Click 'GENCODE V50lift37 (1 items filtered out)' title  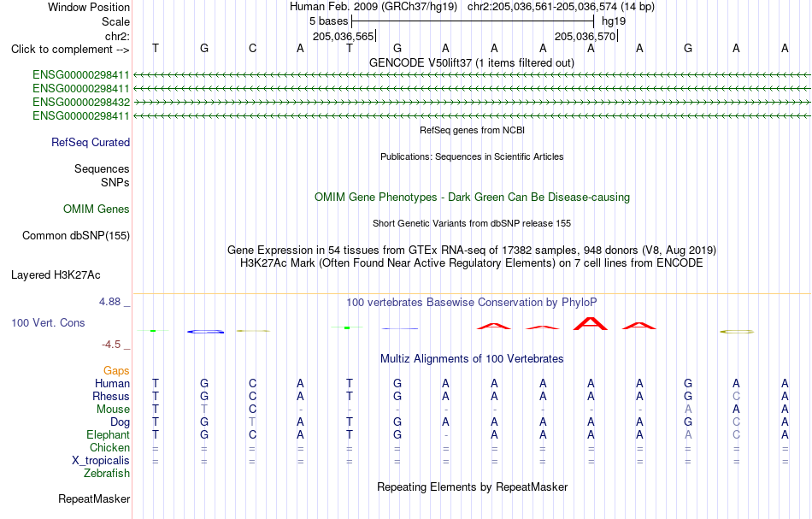(x=471, y=63)
